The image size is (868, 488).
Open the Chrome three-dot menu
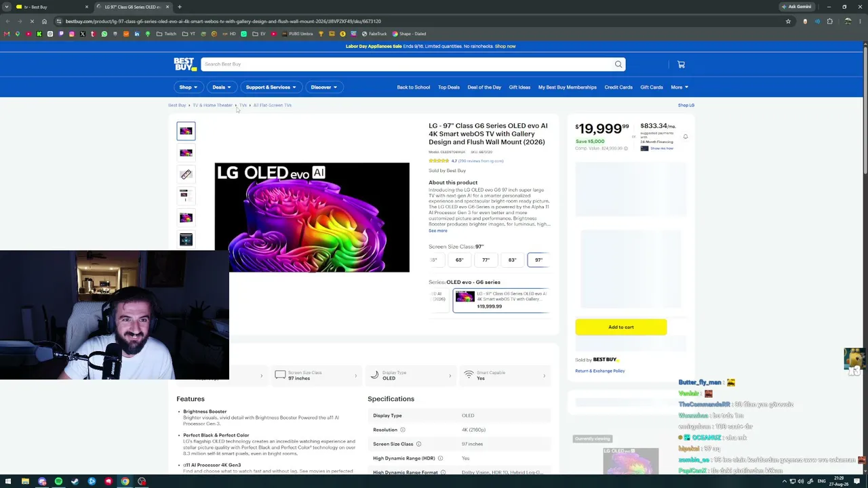point(859,21)
